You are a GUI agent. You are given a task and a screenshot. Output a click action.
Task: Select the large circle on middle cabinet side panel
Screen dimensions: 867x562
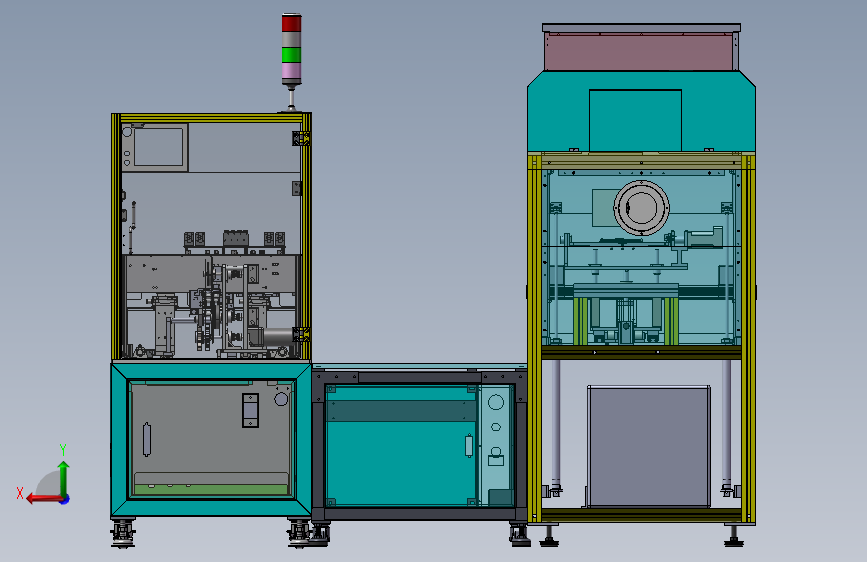click(x=496, y=402)
